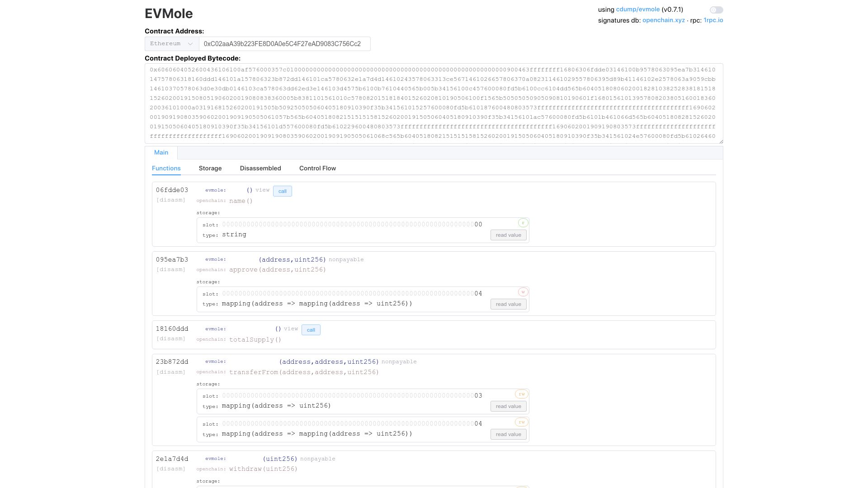Click the 'rw' badge on transferFrom slot 03

pos(522,394)
